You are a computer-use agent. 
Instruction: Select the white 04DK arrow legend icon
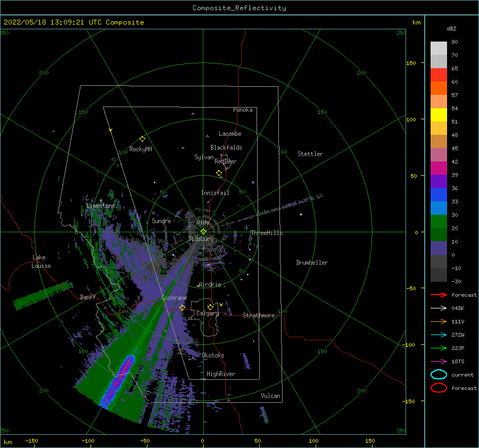[x=439, y=308]
